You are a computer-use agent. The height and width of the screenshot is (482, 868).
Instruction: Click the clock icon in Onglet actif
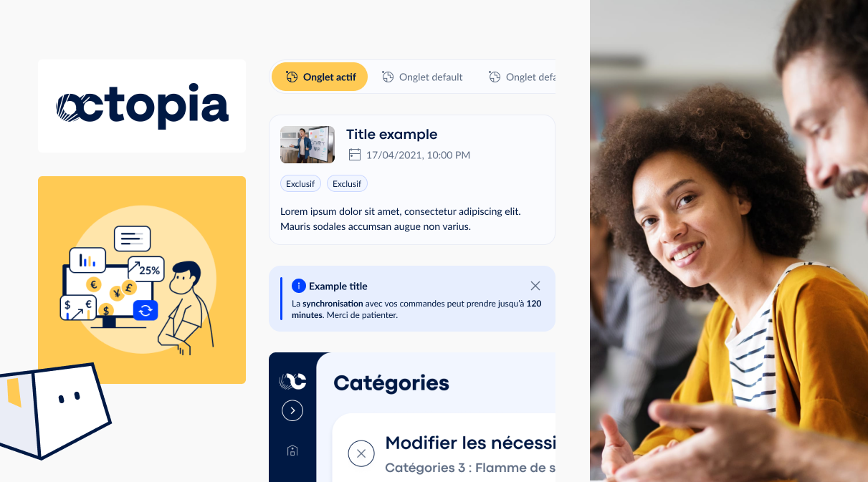pos(292,77)
